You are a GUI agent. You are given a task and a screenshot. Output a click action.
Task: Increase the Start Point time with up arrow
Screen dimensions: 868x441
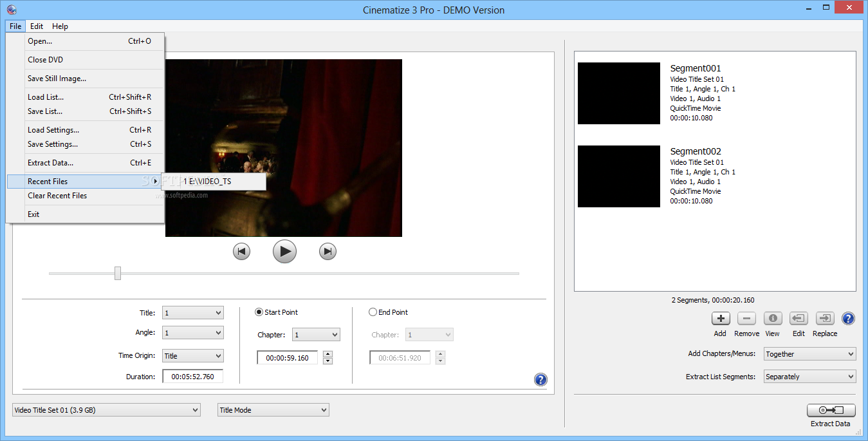[x=328, y=354]
